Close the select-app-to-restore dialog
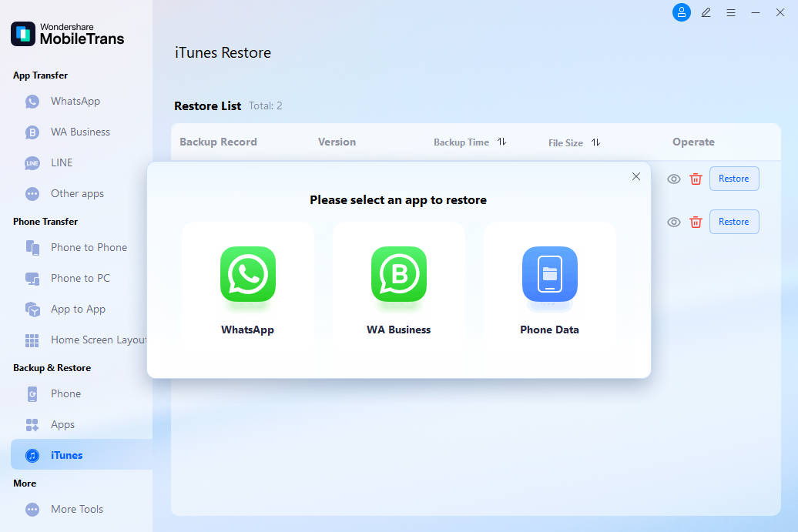 pos(636,176)
